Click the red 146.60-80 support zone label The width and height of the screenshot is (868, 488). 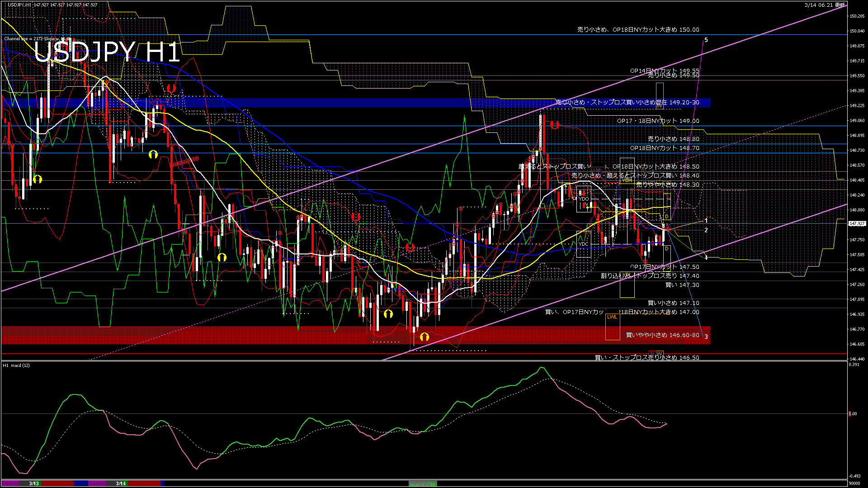(x=662, y=335)
